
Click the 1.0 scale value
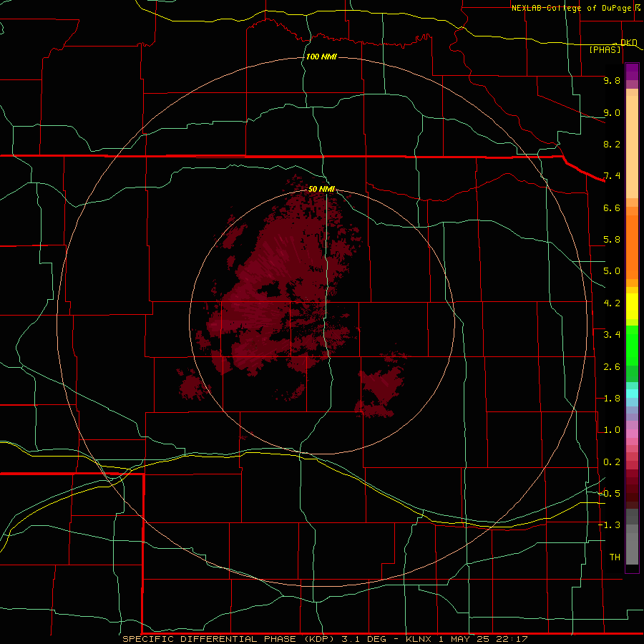coord(612,430)
